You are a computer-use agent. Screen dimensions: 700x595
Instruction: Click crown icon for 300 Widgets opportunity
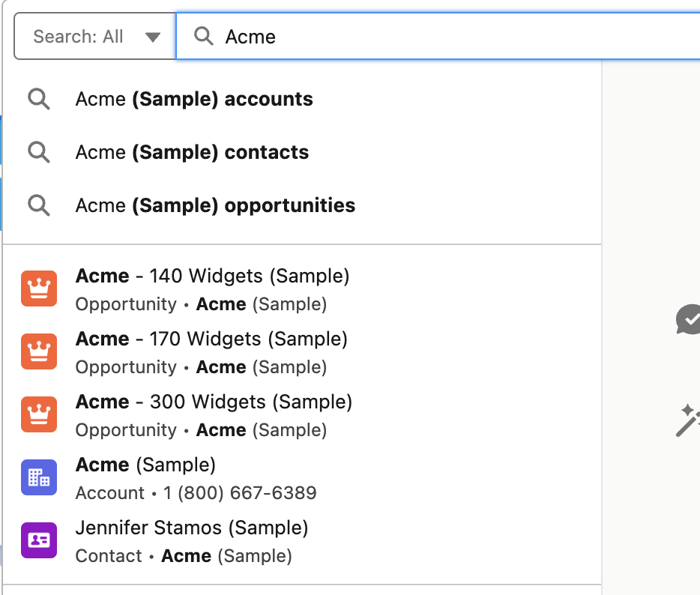pyautogui.click(x=39, y=414)
